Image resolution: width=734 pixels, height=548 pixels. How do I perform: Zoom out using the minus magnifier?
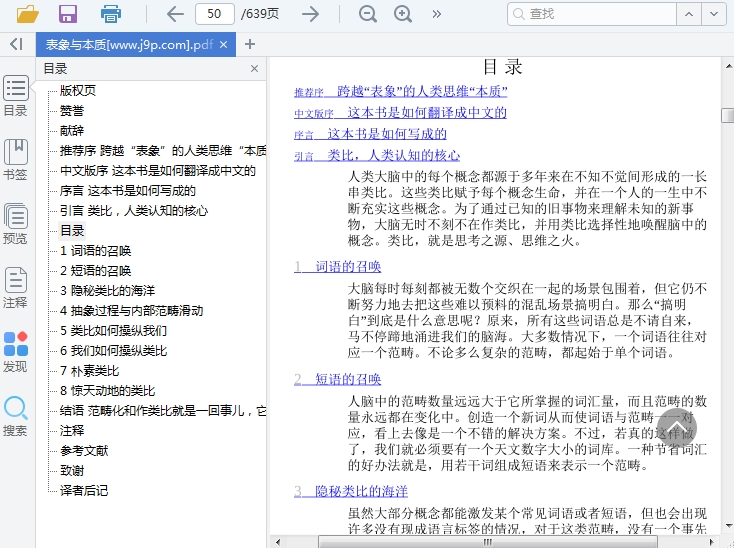click(368, 14)
